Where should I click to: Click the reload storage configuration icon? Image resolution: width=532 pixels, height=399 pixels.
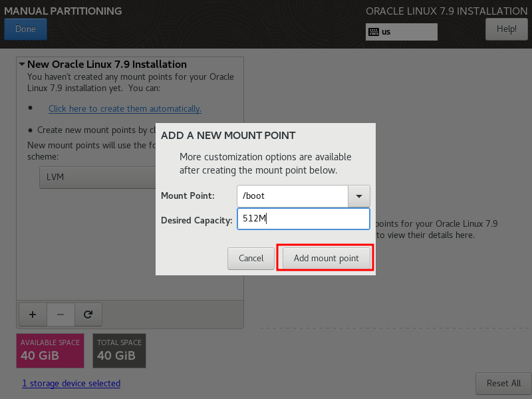(x=88, y=315)
